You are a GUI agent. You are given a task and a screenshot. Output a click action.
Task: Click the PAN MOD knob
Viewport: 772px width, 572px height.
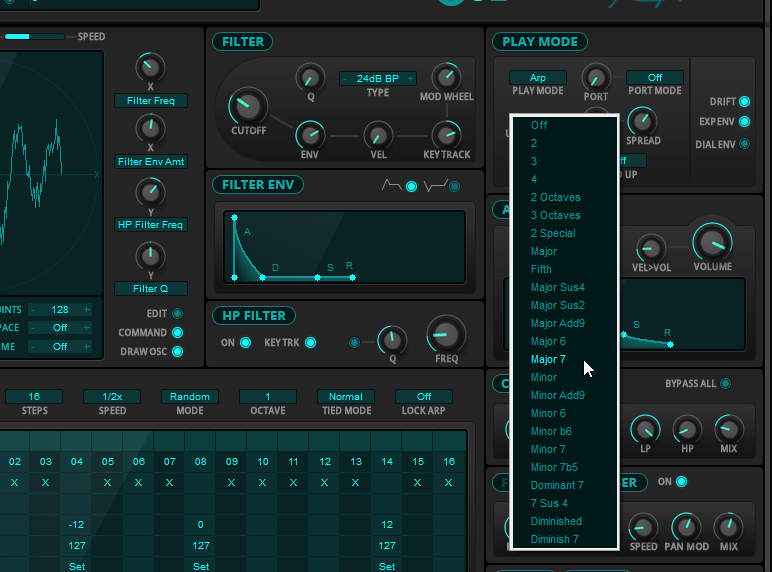686,527
